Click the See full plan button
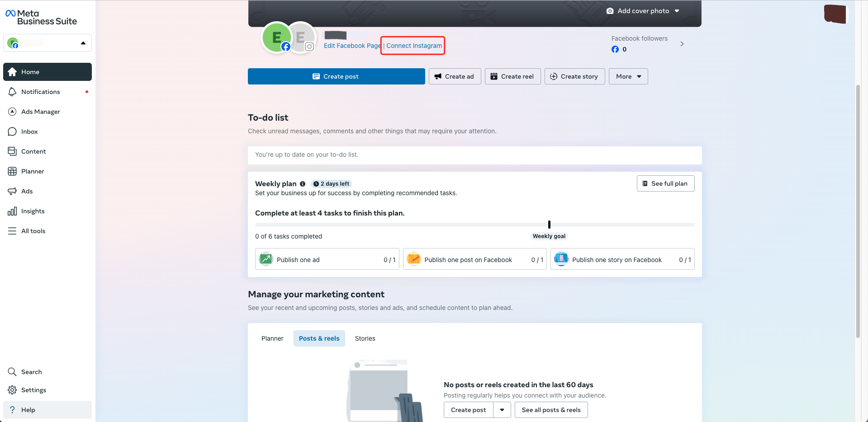 click(666, 183)
